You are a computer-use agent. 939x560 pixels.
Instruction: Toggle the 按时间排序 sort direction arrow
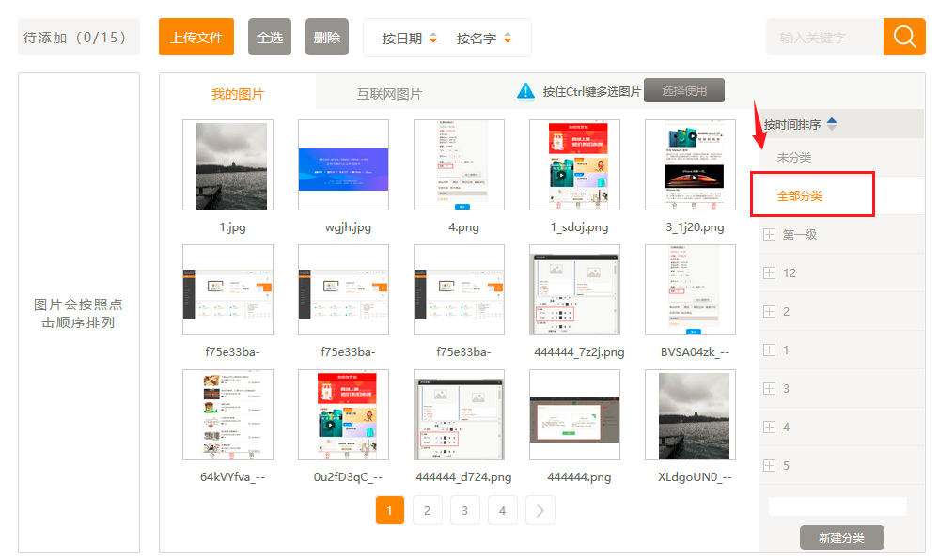pos(831,124)
